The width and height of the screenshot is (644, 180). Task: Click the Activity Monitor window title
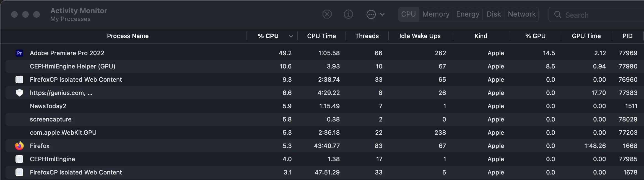tap(79, 10)
